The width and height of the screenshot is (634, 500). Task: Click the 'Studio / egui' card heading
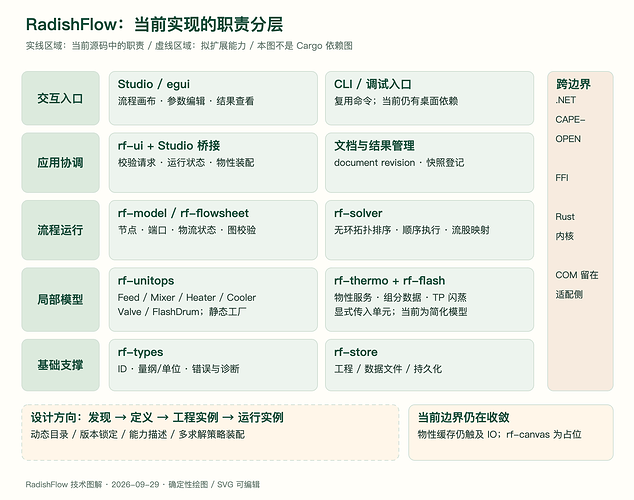(x=154, y=84)
